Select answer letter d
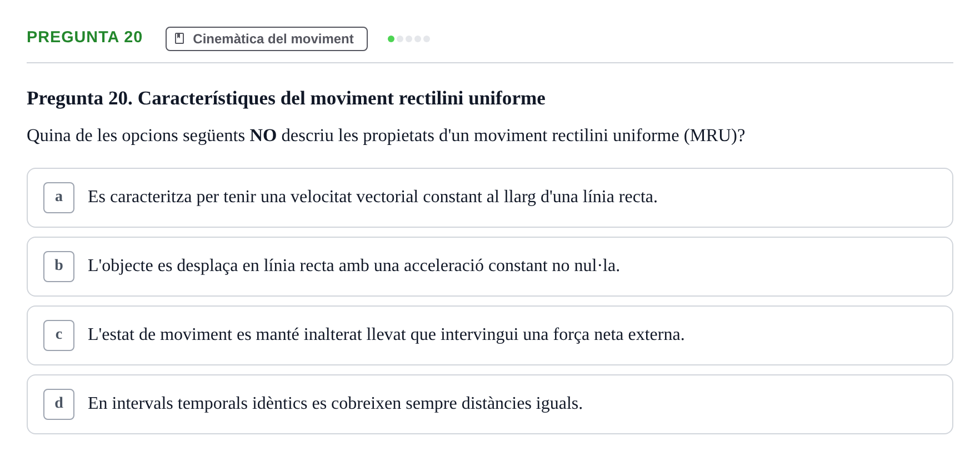This screenshot has width=980, height=461. pos(59,404)
